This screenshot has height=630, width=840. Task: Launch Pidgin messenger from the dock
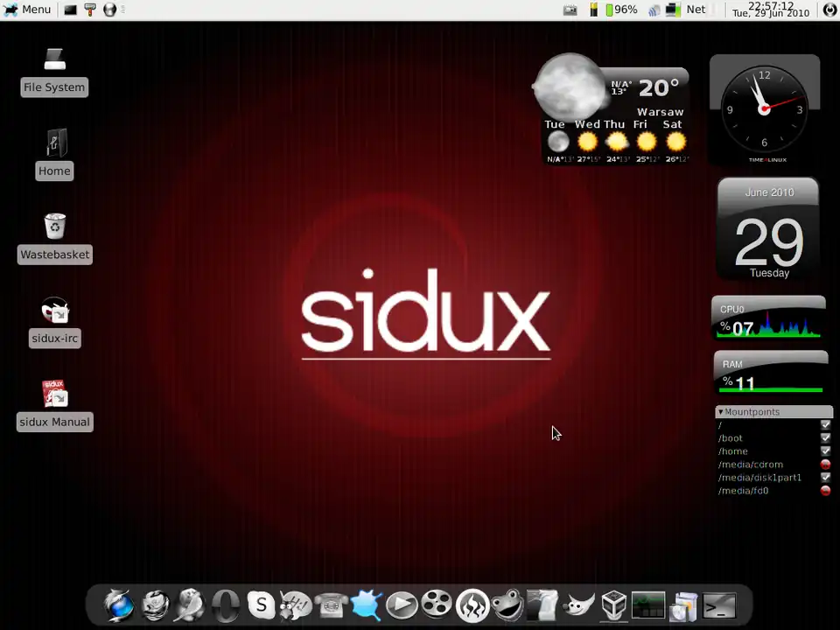coord(296,605)
